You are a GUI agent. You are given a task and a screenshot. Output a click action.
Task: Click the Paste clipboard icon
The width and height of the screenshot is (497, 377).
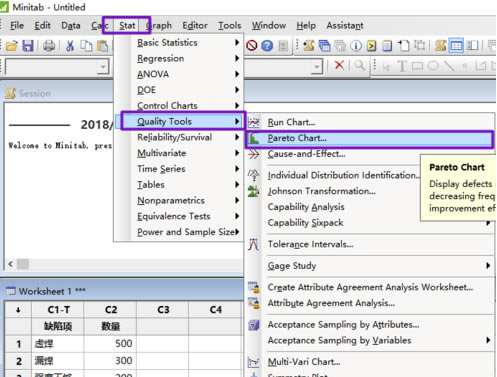(103, 46)
